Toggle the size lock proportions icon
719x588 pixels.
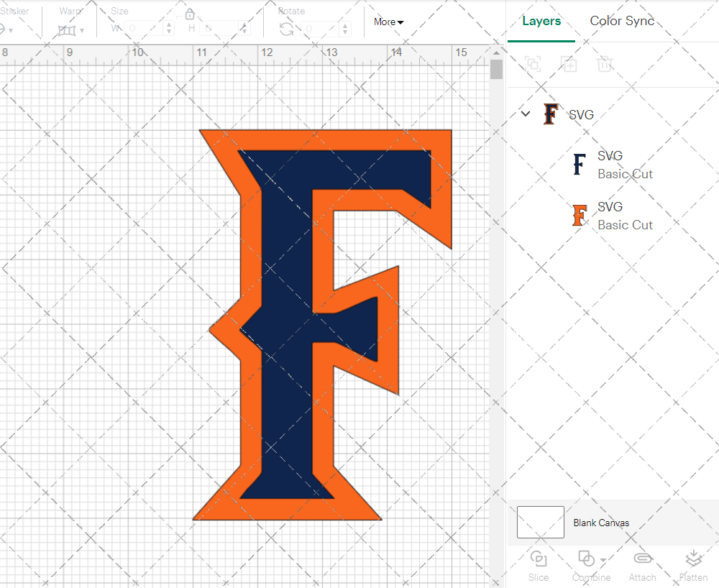[189, 14]
